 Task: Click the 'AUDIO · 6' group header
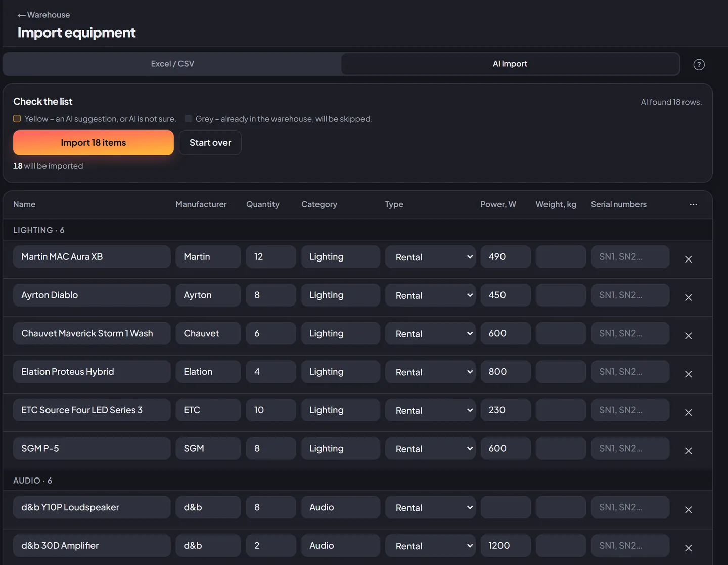click(33, 481)
